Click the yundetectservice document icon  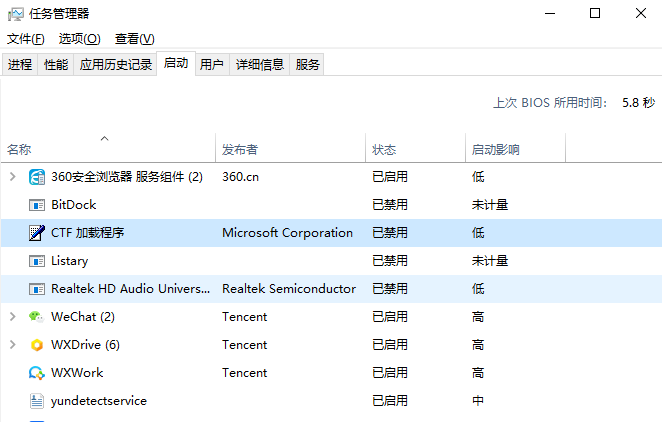[x=37, y=401]
